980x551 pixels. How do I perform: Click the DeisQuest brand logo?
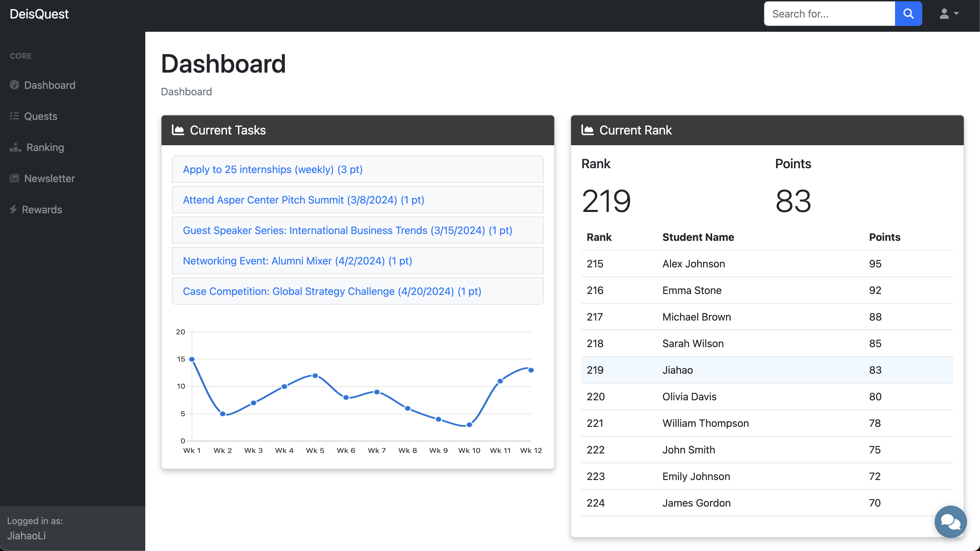click(x=39, y=14)
